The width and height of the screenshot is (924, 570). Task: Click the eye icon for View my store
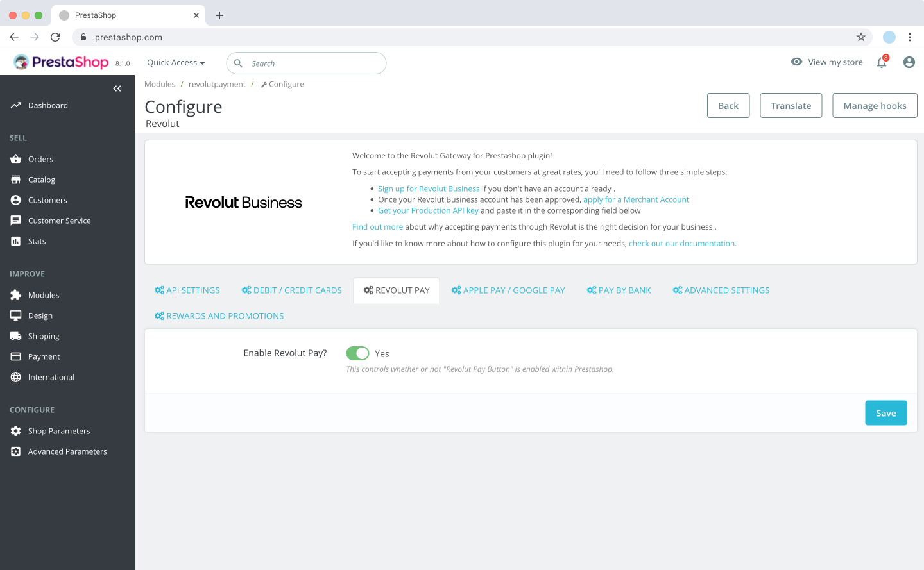(796, 62)
